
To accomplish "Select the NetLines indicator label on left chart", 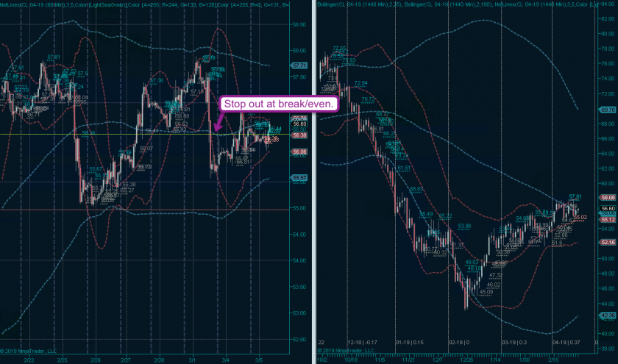I will [x=145, y=4].
